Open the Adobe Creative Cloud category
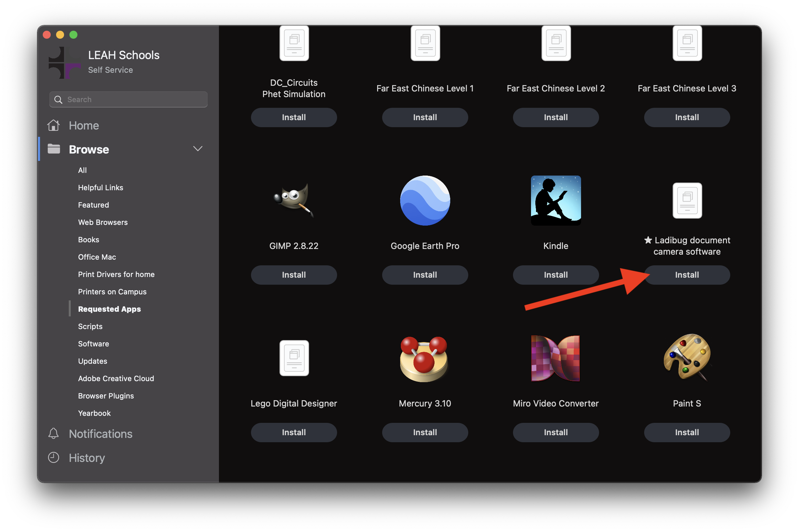Screen dimensions: 799x532 (116, 378)
